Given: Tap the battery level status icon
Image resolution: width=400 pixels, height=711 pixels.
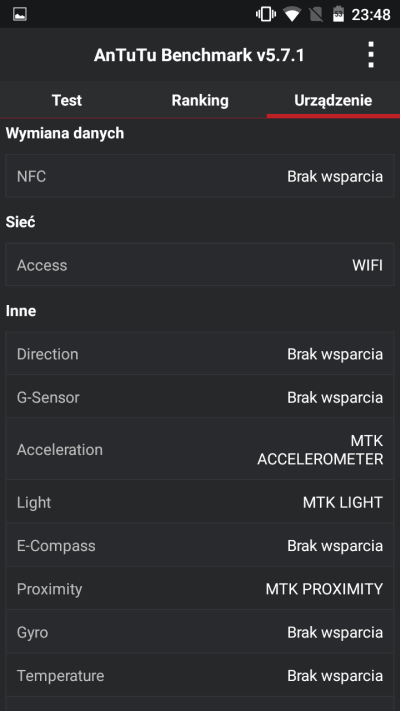Looking at the screenshot, I should pos(338,14).
